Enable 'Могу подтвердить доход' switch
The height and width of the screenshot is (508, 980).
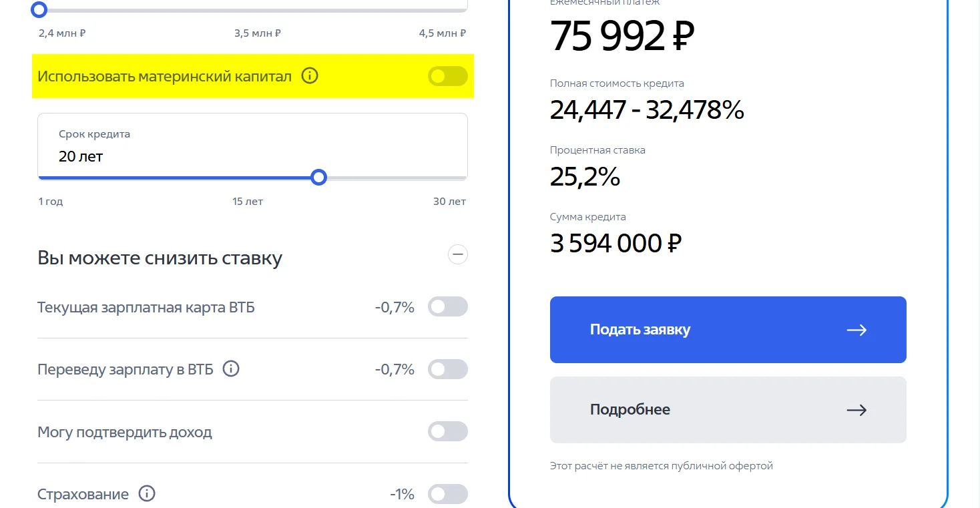click(447, 432)
